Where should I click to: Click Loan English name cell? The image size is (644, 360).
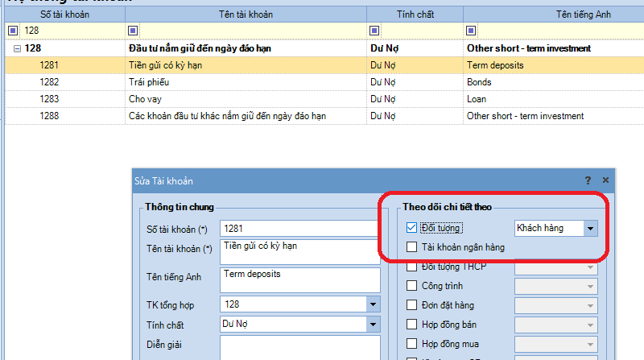(x=554, y=99)
